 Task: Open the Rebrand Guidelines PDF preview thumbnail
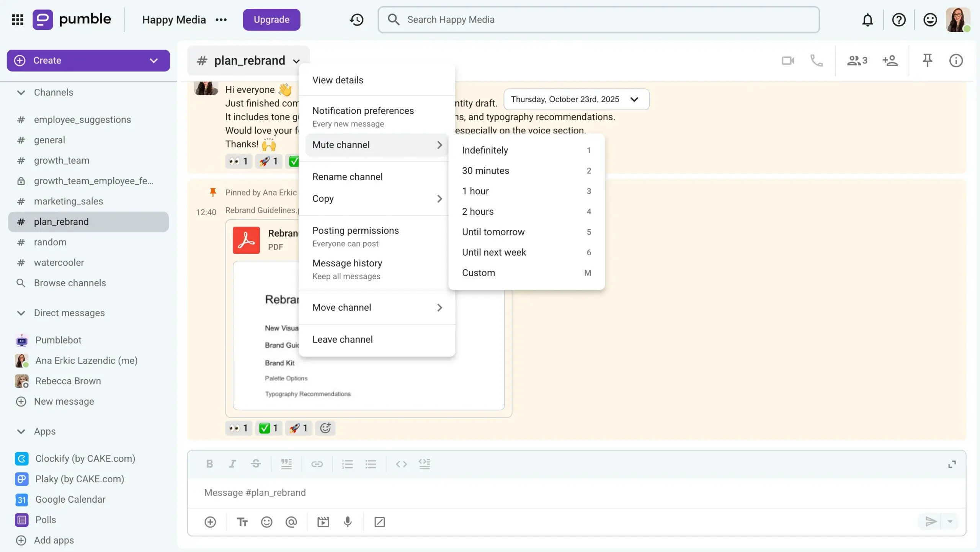[369, 335]
